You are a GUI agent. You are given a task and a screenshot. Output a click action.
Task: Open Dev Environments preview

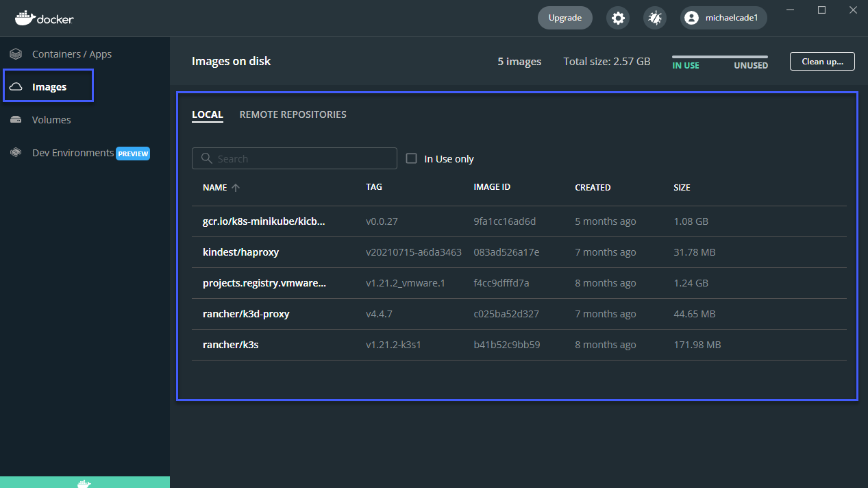coord(72,152)
